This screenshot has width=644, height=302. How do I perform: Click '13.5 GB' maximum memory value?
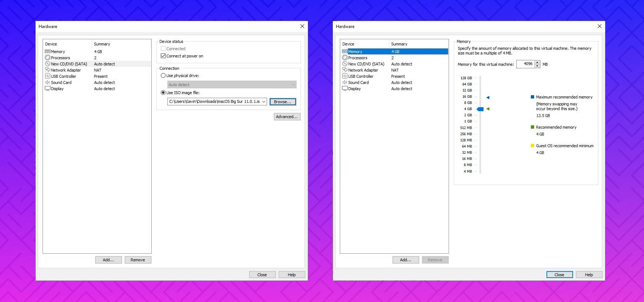click(x=543, y=116)
